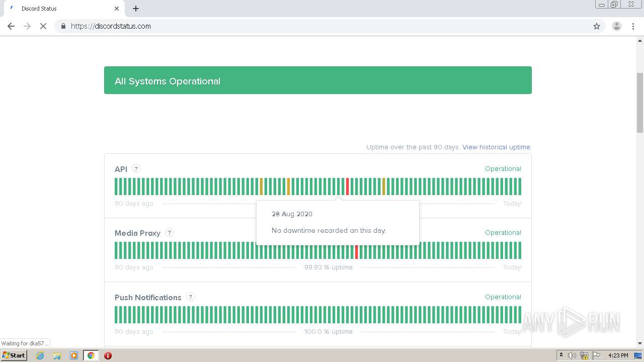The height and width of the screenshot is (362, 644).
Task: Click the Push Notifications Operational status text
Action: click(x=503, y=297)
